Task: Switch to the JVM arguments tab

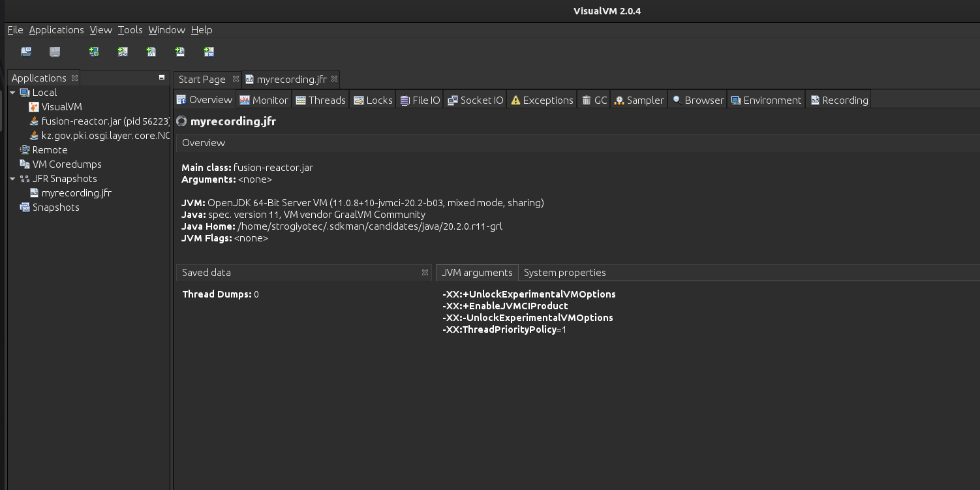Action: pos(477,273)
